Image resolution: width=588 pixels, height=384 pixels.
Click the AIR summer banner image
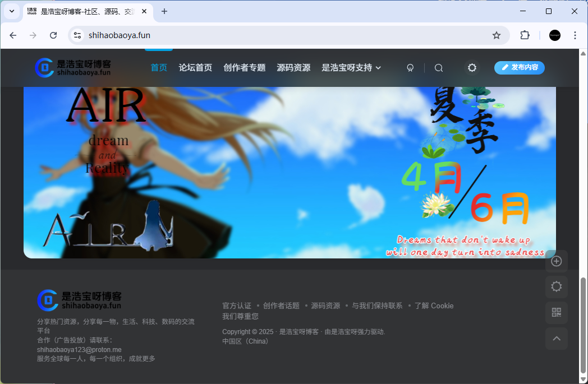290,172
